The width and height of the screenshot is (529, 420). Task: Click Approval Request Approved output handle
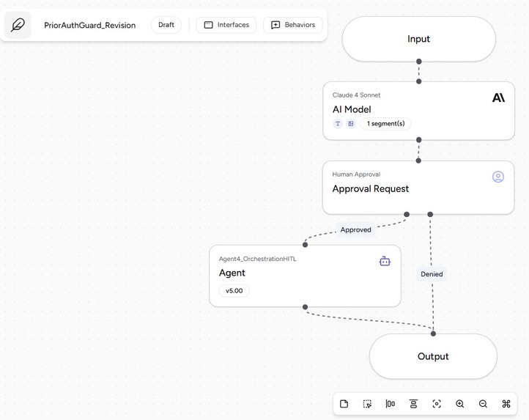pos(407,214)
